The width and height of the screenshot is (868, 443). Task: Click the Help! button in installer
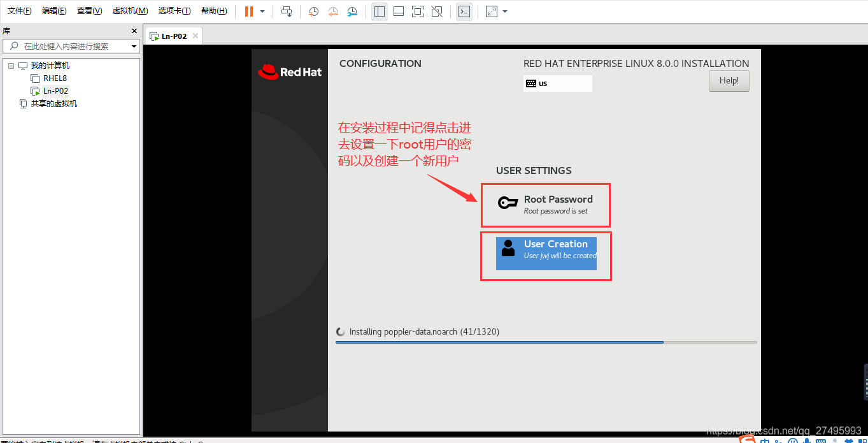[729, 81]
